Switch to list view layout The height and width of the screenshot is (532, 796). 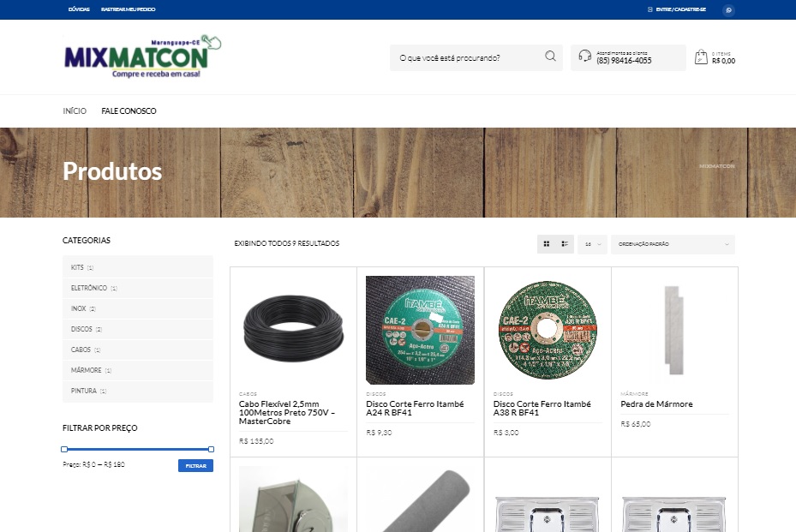tap(565, 244)
